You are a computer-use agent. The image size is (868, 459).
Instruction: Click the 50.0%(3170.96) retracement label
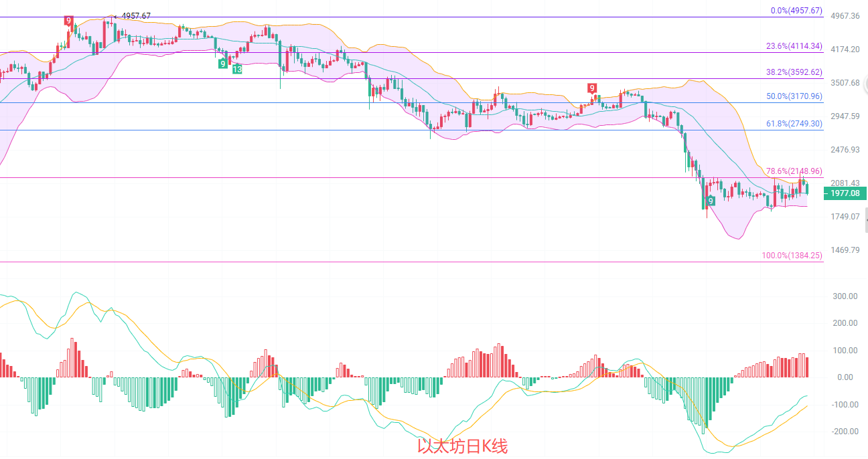[x=794, y=96]
